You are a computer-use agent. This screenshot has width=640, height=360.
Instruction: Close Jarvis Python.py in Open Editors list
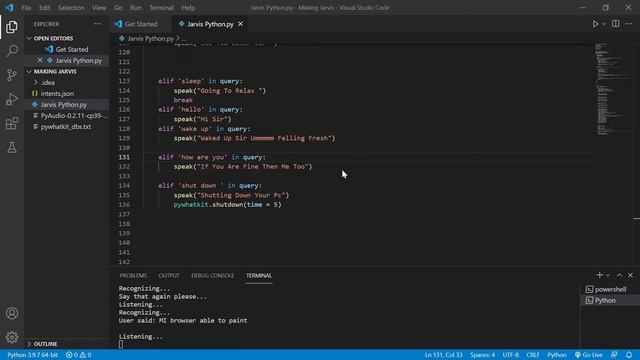[x=40, y=60]
